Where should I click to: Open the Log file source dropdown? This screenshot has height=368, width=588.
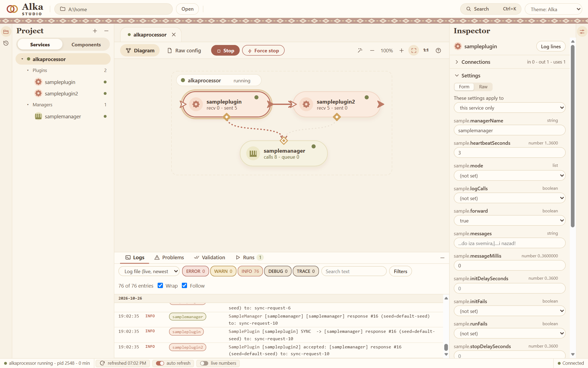[149, 271]
